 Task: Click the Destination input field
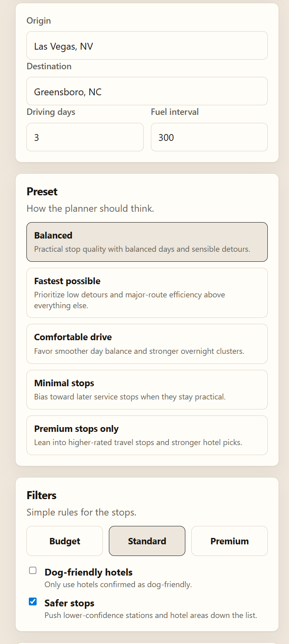pyautogui.click(x=147, y=91)
